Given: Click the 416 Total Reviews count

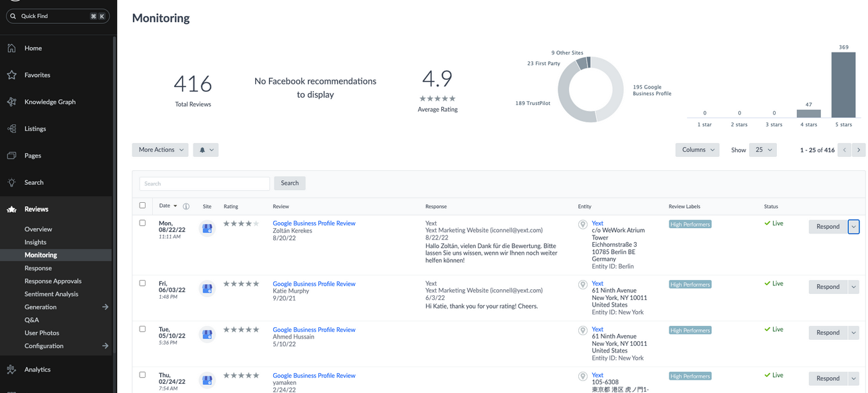Looking at the screenshot, I should click(x=193, y=84).
